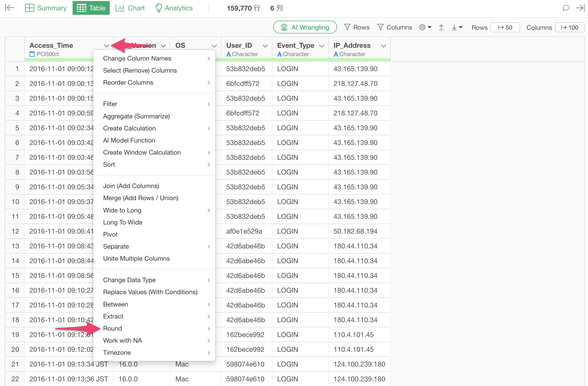Click the AI Wrangling button
This screenshot has height=386, width=588.
[305, 27]
